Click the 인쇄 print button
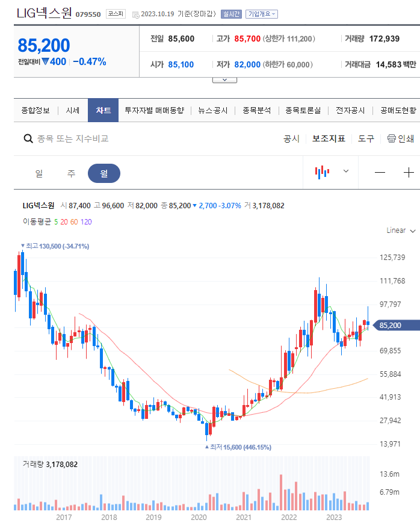Viewport: 420px width, 526px height. click(x=401, y=138)
